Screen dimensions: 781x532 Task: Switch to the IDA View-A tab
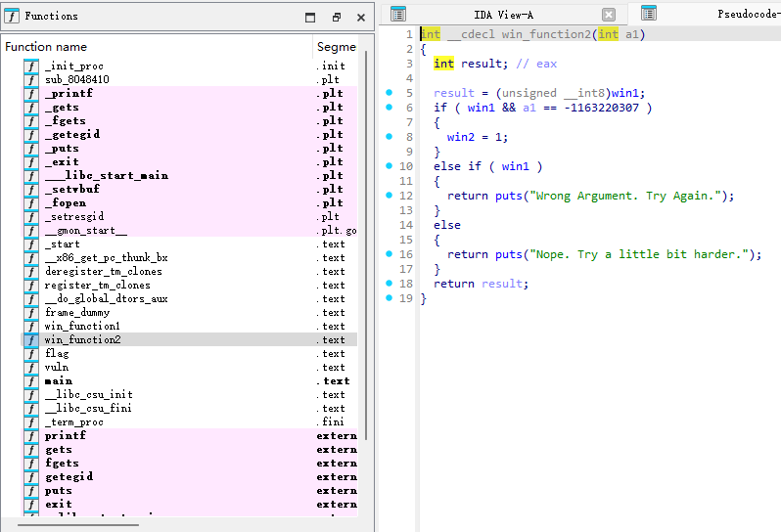click(x=503, y=14)
